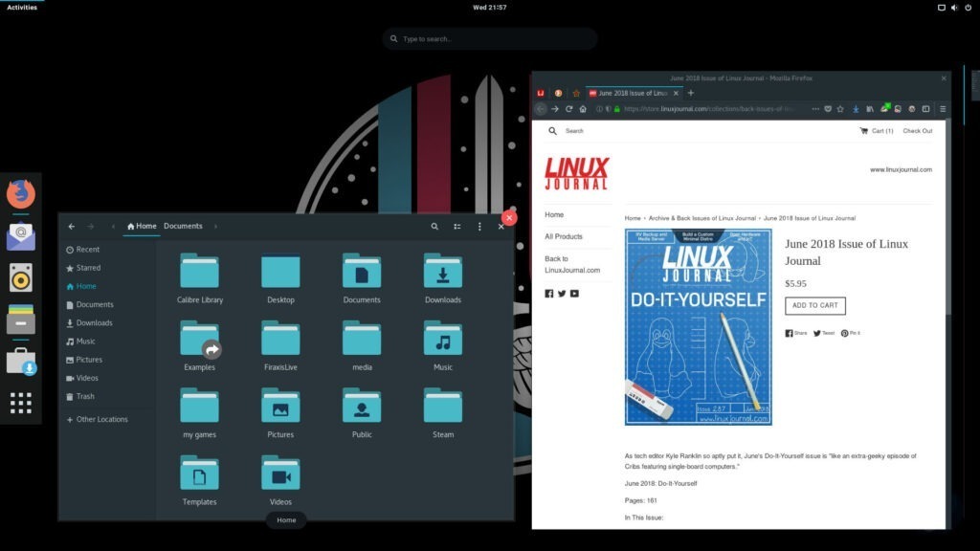This screenshot has width=980, height=551.
Task: Click the Type to search field
Action: click(490, 39)
